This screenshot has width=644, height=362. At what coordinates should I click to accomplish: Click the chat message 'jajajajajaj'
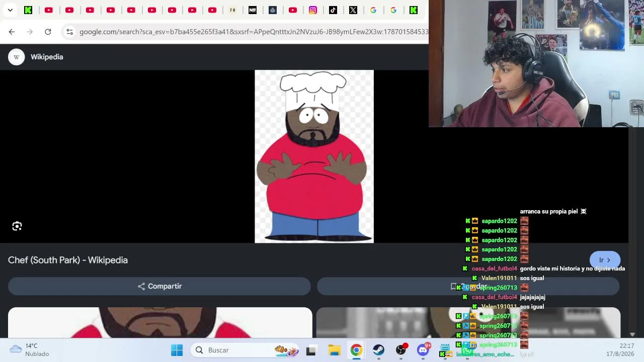point(533,297)
